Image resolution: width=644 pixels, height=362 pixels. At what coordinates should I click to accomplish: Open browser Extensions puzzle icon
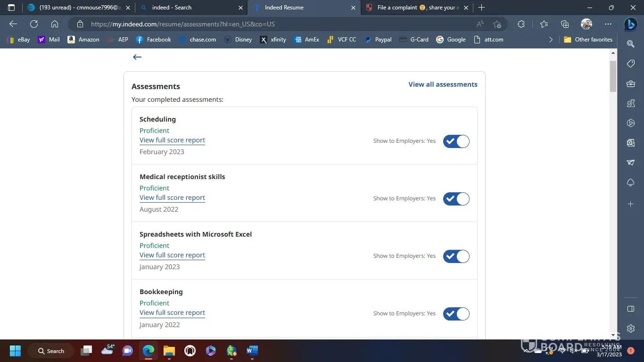point(521,24)
